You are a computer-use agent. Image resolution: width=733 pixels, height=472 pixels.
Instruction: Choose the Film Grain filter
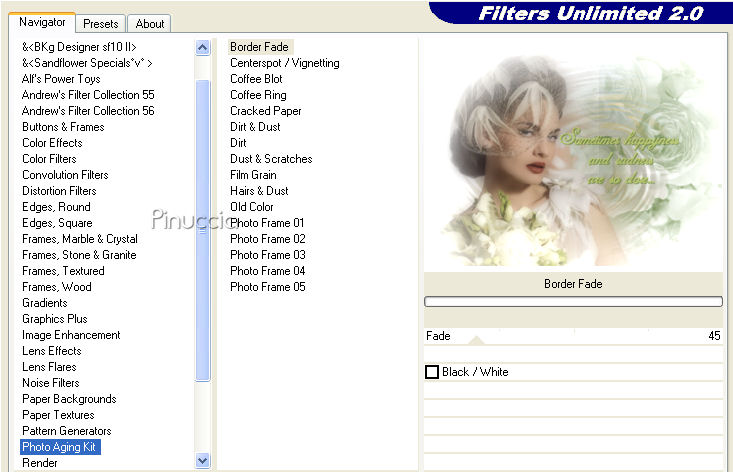pyautogui.click(x=253, y=175)
